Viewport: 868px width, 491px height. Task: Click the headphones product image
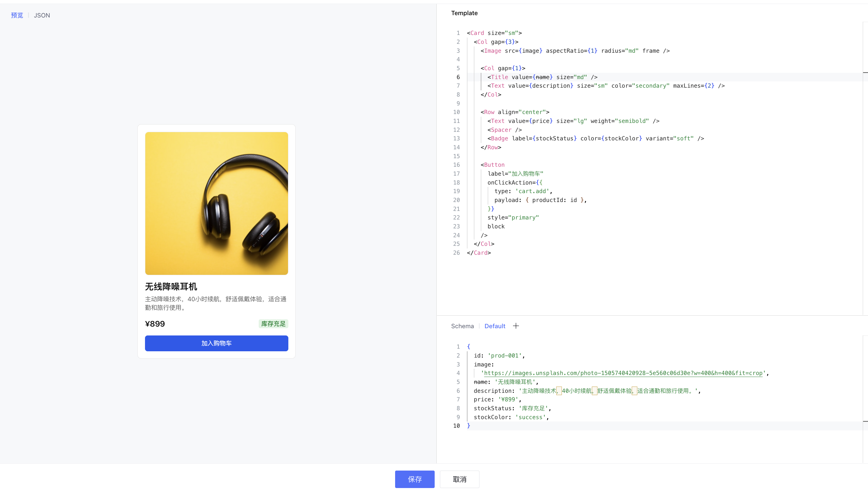click(217, 203)
